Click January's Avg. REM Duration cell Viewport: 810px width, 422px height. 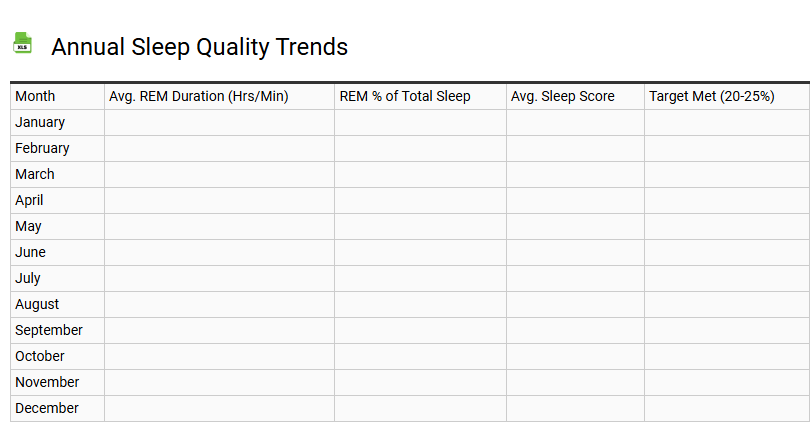220,122
